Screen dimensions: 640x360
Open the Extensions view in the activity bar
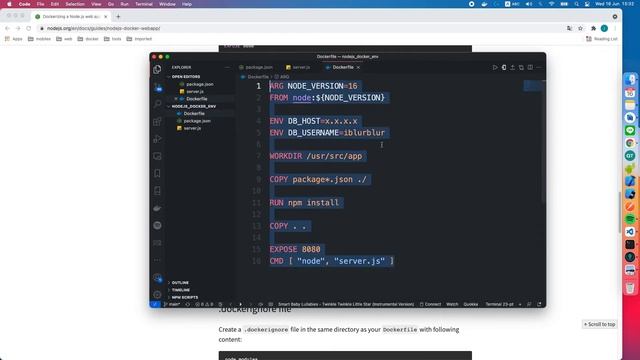[157, 122]
